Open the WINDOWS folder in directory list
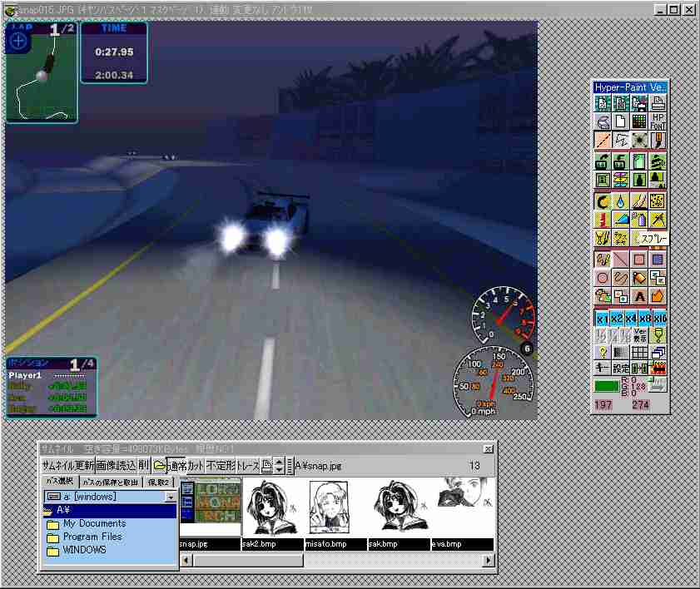This screenshot has height=589, width=700. (84, 551)
